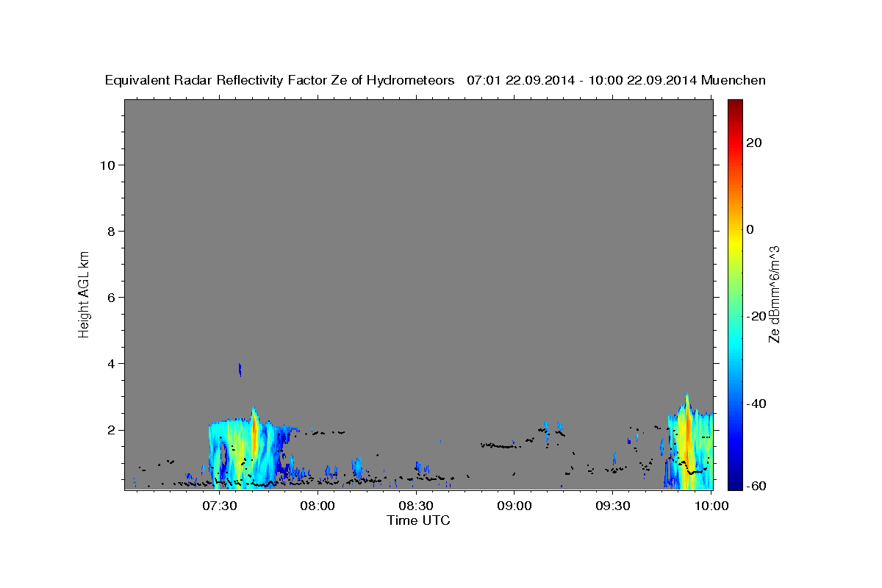
Task: Click the height axis label 4
Action: click(x=111, y=363)
